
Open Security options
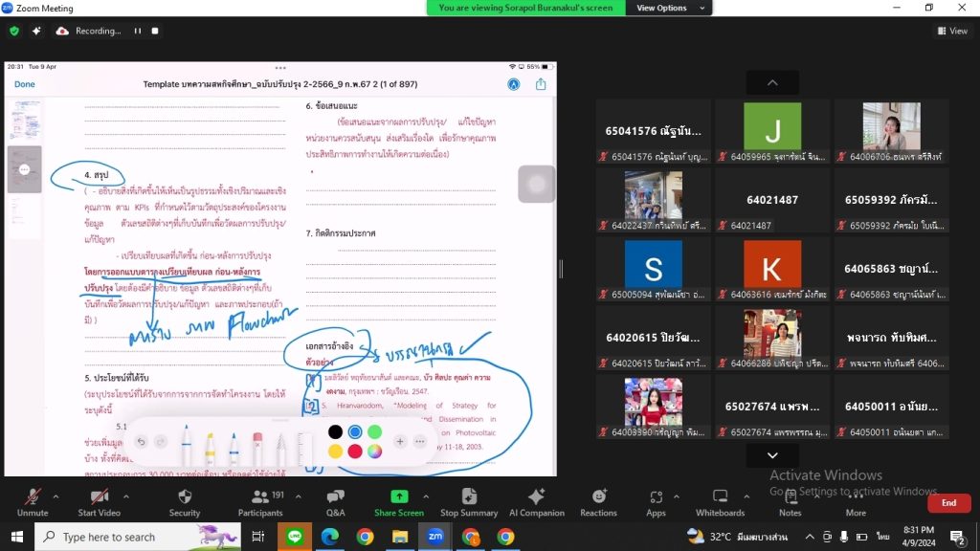tap(185, 502)
